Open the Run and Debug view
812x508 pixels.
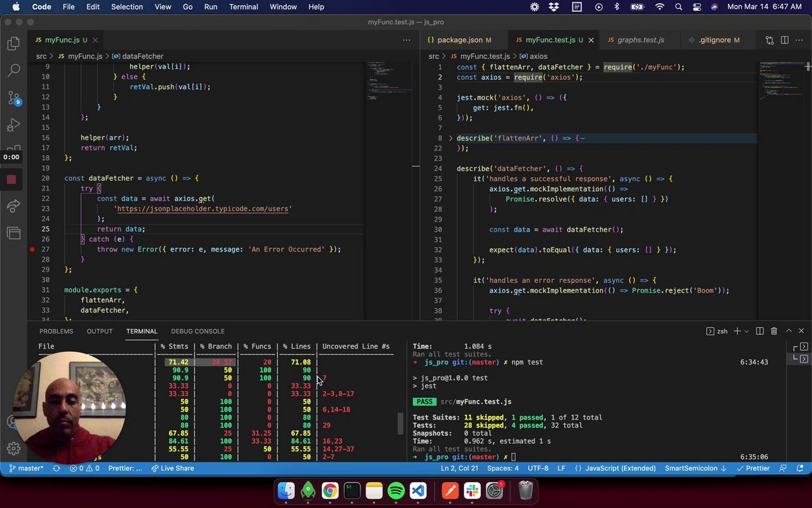pos(13,125)
